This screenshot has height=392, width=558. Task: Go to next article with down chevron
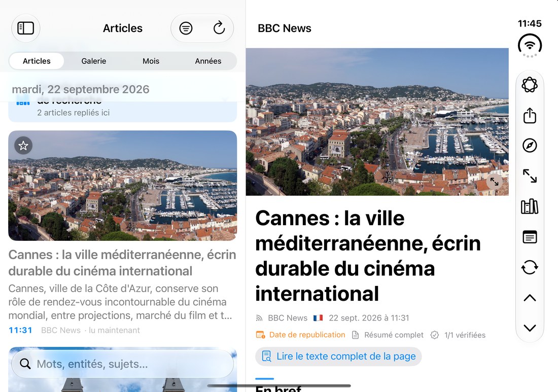click(x=530, y=328)
